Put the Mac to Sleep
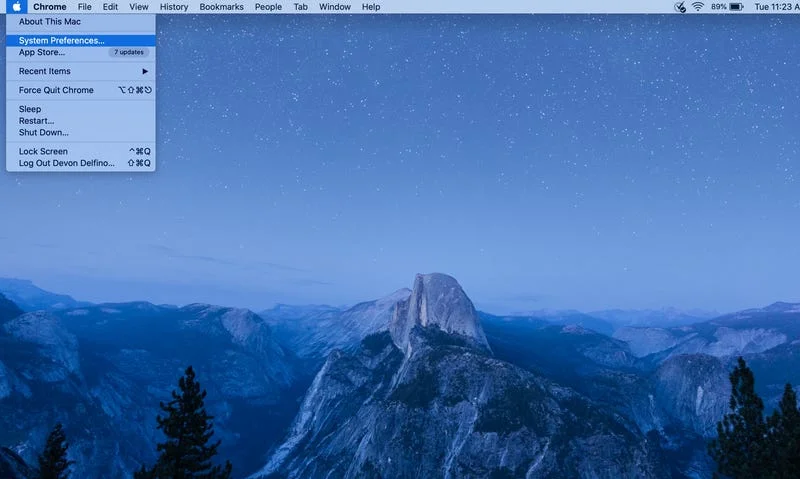Viewport: 800px width, 479px height. (x=30, y=109)
